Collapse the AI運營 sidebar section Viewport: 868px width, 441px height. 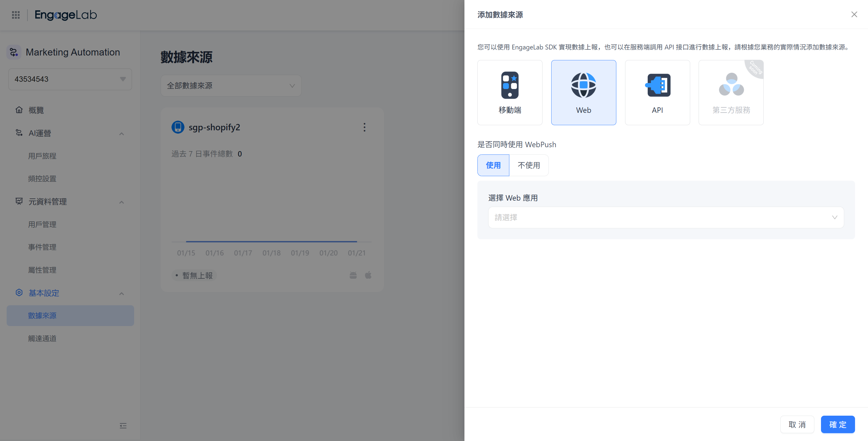[x=121, y=134]
